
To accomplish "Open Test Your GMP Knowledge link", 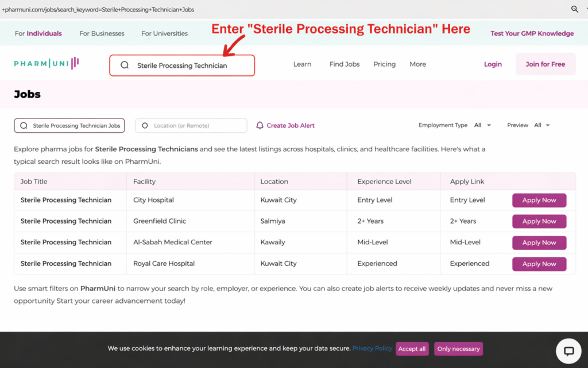I will pos(532,33).
